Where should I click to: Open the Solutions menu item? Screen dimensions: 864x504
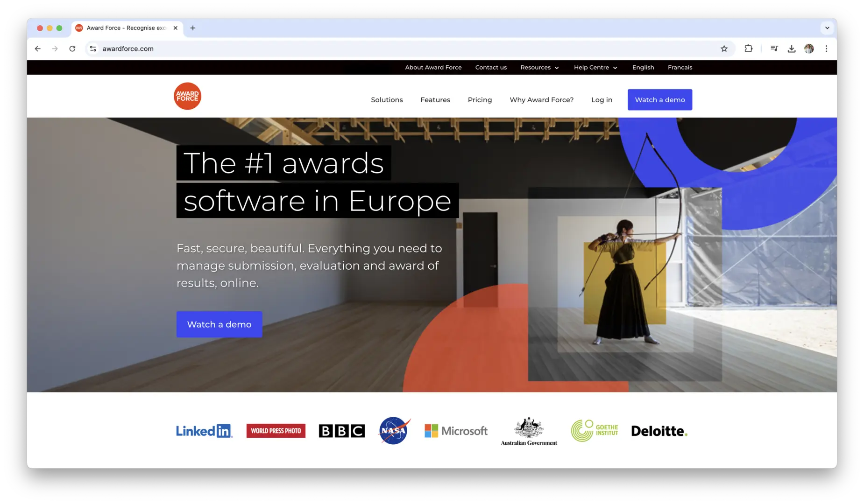(387, 100)
